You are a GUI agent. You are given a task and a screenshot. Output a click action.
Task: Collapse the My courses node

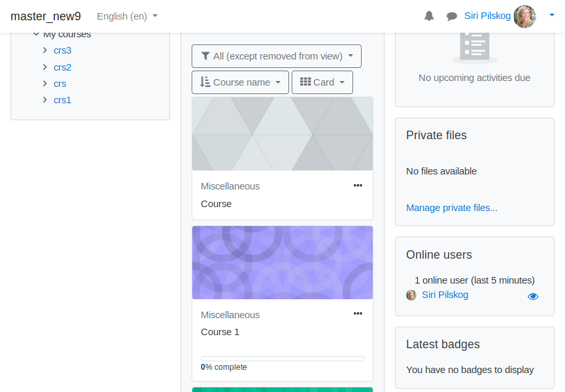click(36, 34)
